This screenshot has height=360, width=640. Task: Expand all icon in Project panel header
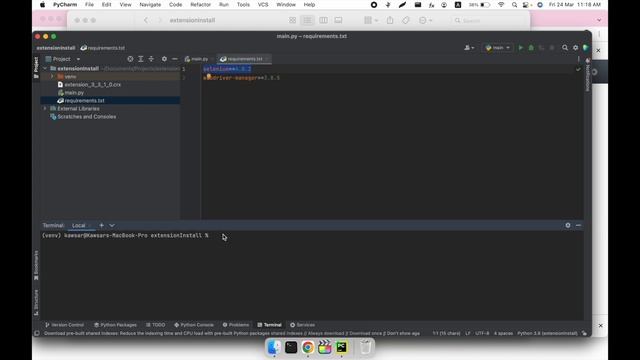(x=141, y=59)
